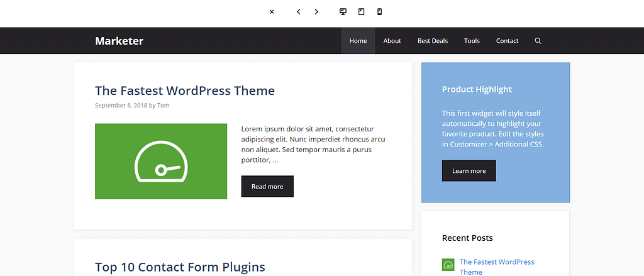The height and width of the screenshot is (276, 644).
Task: Go to the previous theme with the left arrow
Action: click(x=299, y=12)
